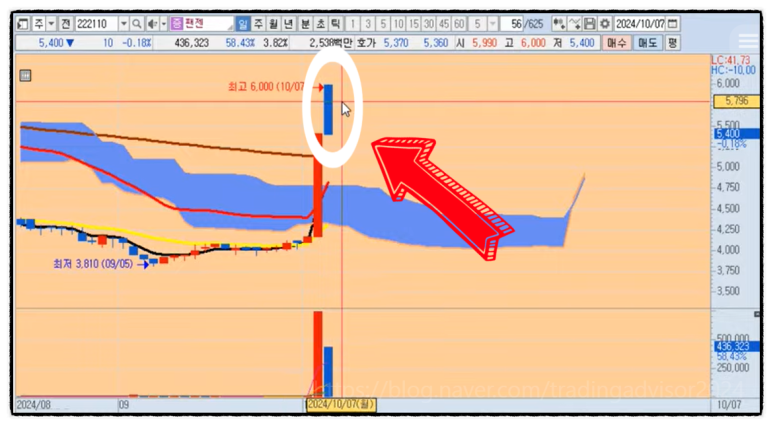The height and width of the screenshot is (426, 773).
Task: Click the stock name 팬젠 field
Action: (x=208, y=24)
